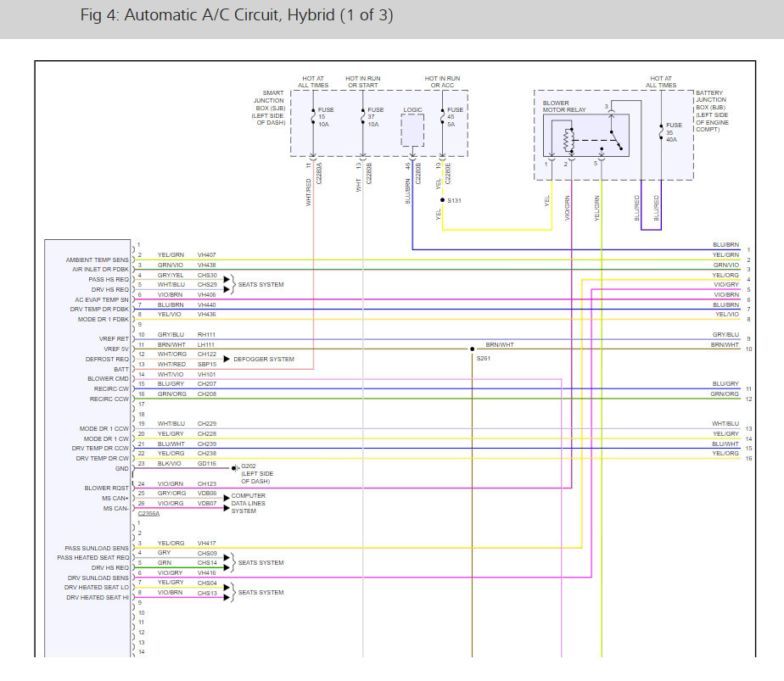Click circuit code VH417
This screenshot has height=681, width=784.
point(206,543)
